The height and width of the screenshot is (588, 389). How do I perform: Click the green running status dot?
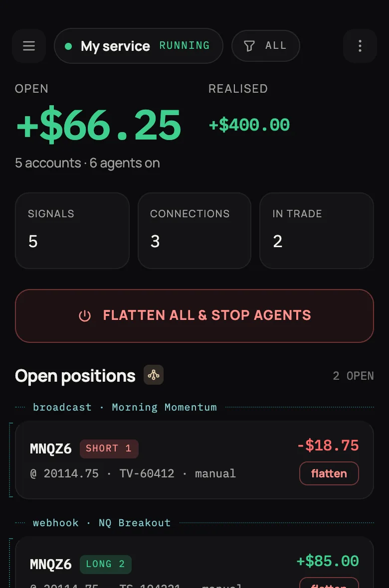68,46
